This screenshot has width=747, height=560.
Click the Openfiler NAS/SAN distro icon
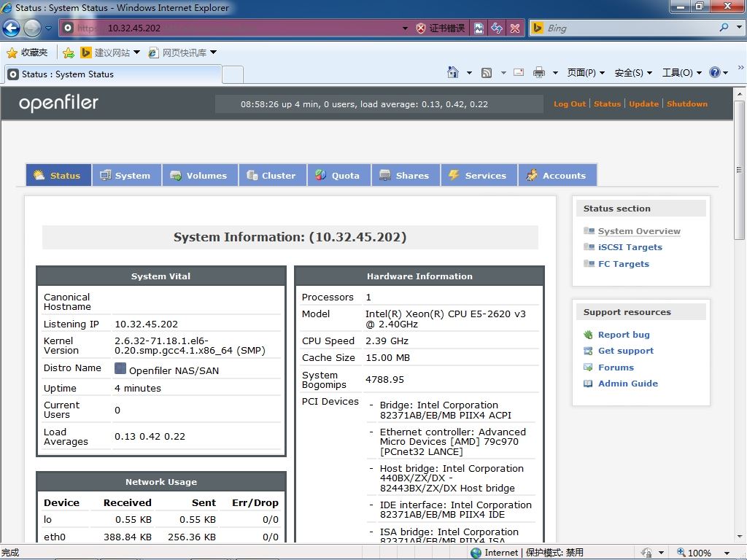pos(120,368)
